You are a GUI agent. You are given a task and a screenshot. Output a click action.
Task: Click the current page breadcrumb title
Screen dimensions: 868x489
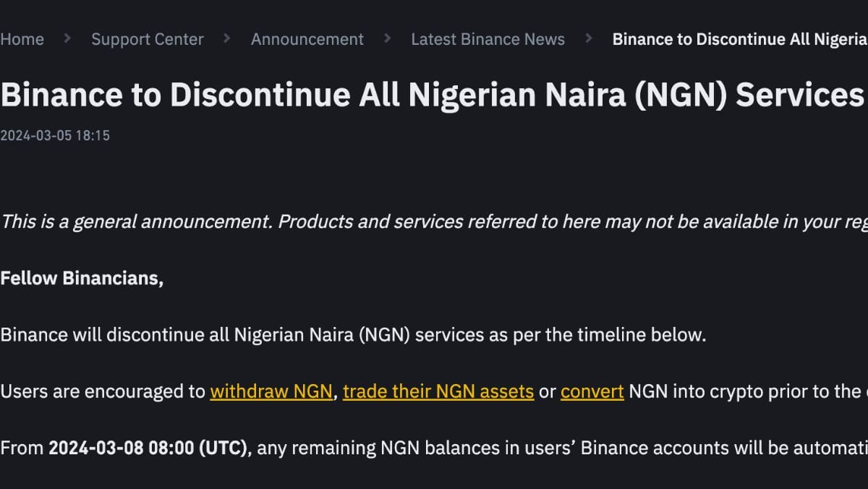pos(739,39)
